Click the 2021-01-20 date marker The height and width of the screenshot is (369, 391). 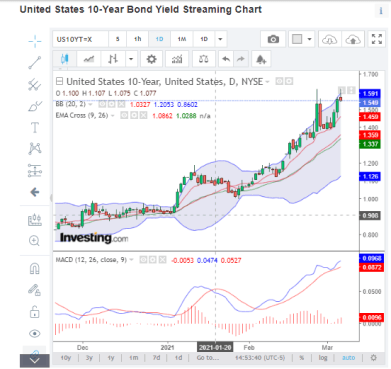[215, 347]
